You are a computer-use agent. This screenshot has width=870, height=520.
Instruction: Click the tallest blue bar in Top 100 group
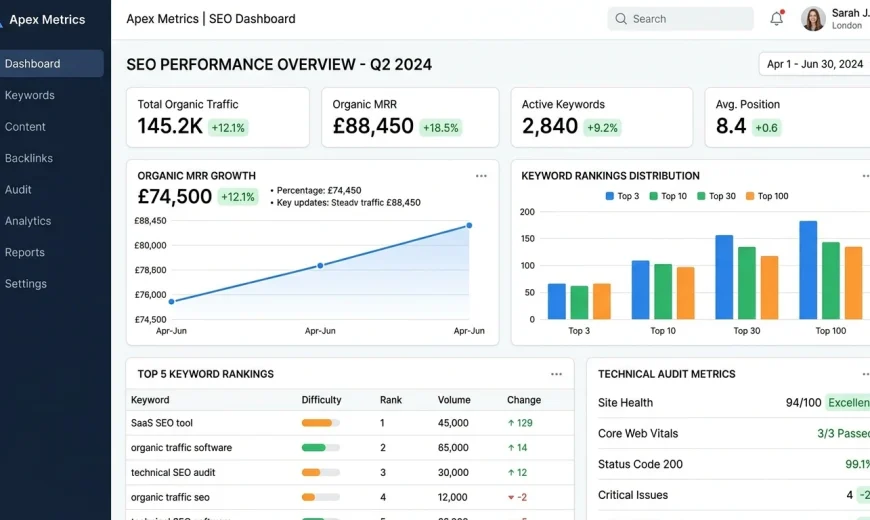pos(808,270)
